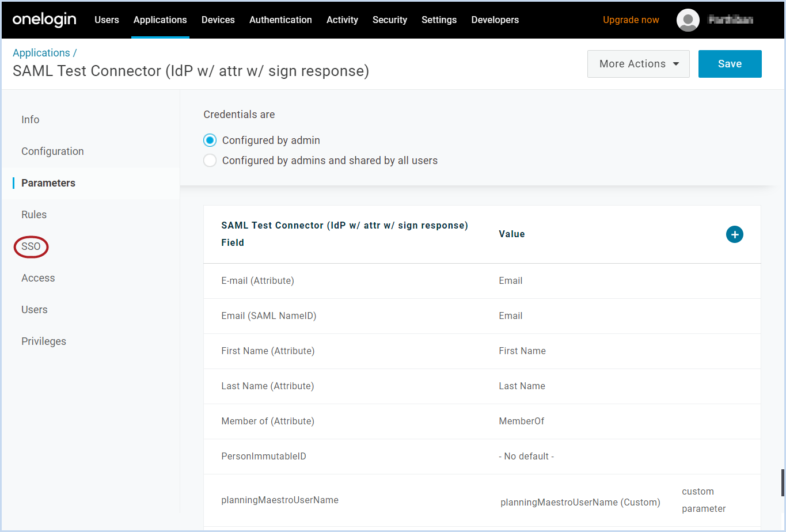The height and width of the screenshot is (532, 786).
Task: Open the planningMaestroUserName parameter row
Action: point(482,500)
